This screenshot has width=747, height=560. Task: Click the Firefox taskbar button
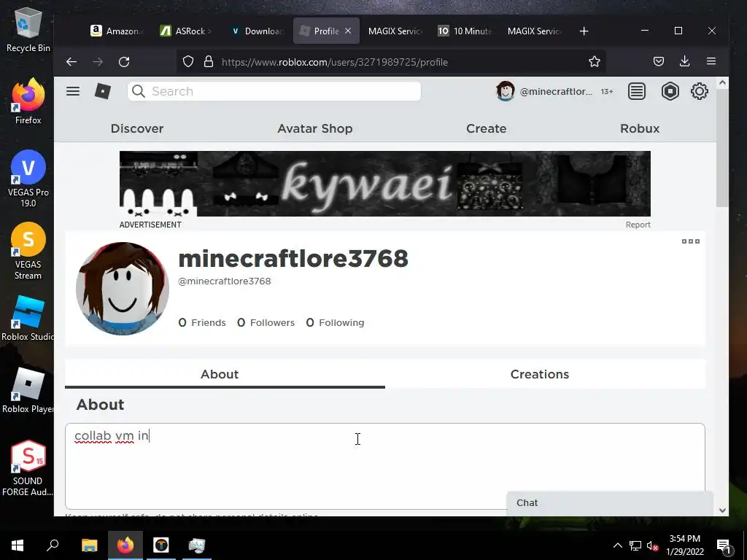125,545
